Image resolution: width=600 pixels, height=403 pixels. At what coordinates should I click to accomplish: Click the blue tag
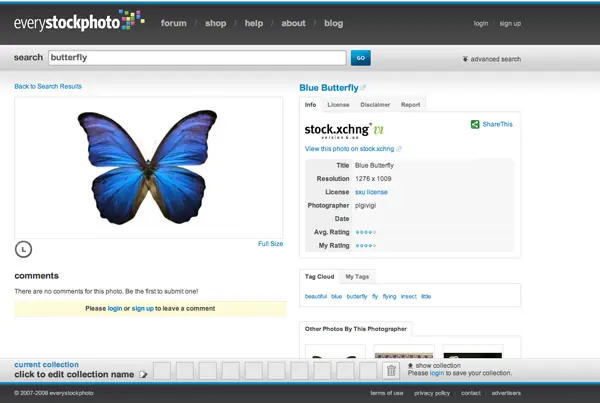(336, 297)
